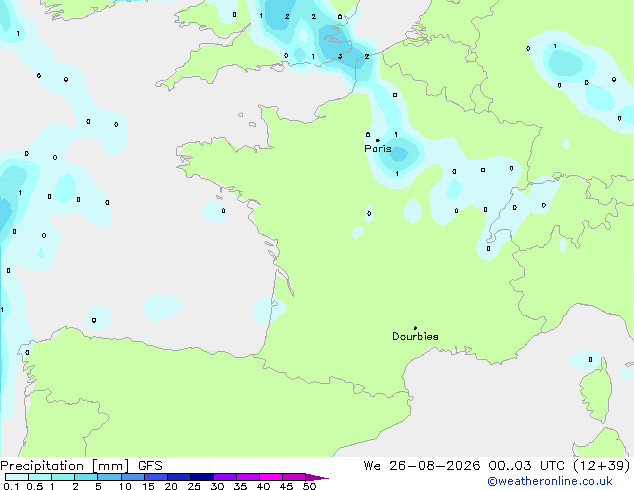Click the '3' precipitation value over southeast England

pos(340,56)
